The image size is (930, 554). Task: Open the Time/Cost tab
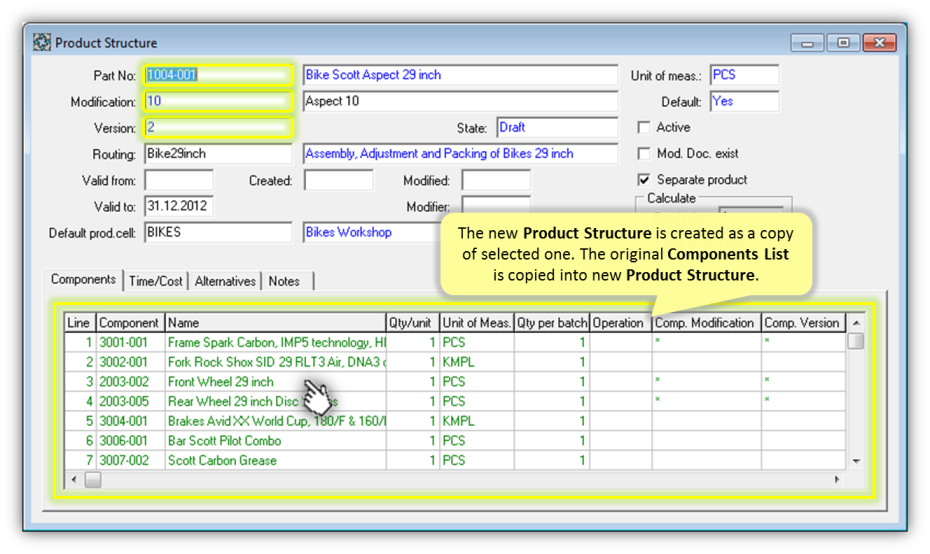[155, 281]
